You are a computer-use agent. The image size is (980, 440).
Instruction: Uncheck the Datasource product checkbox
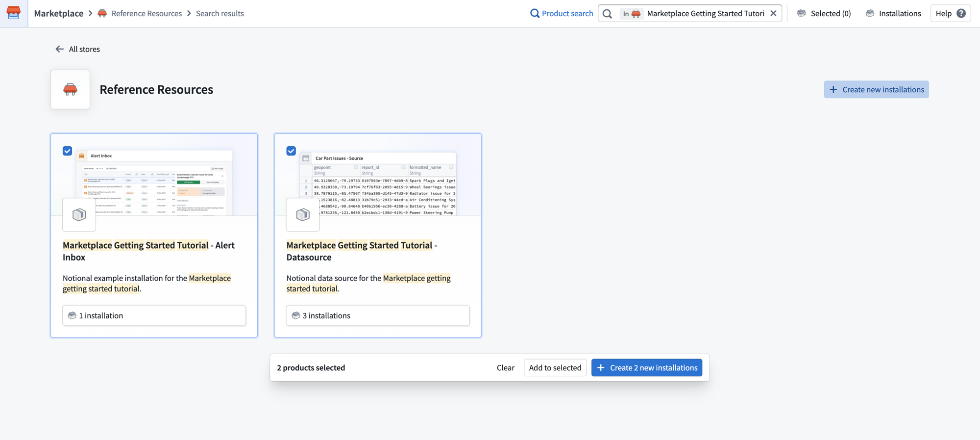click(291, 151)
